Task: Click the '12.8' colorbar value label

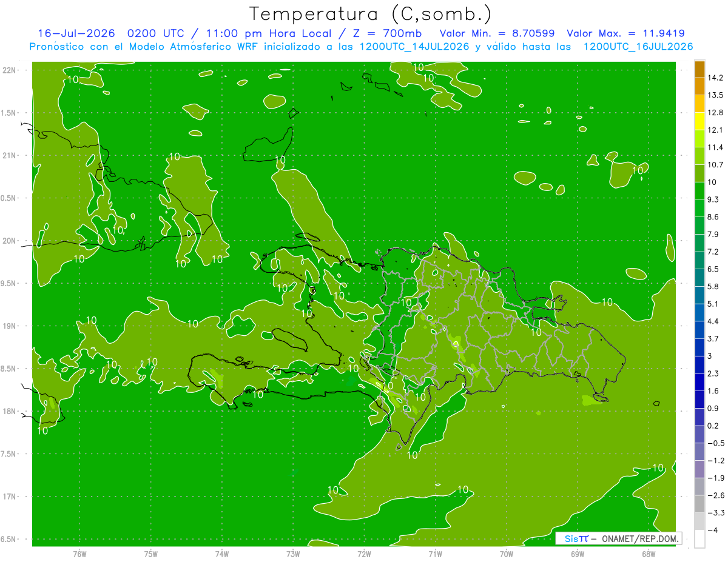Action: 715,112
